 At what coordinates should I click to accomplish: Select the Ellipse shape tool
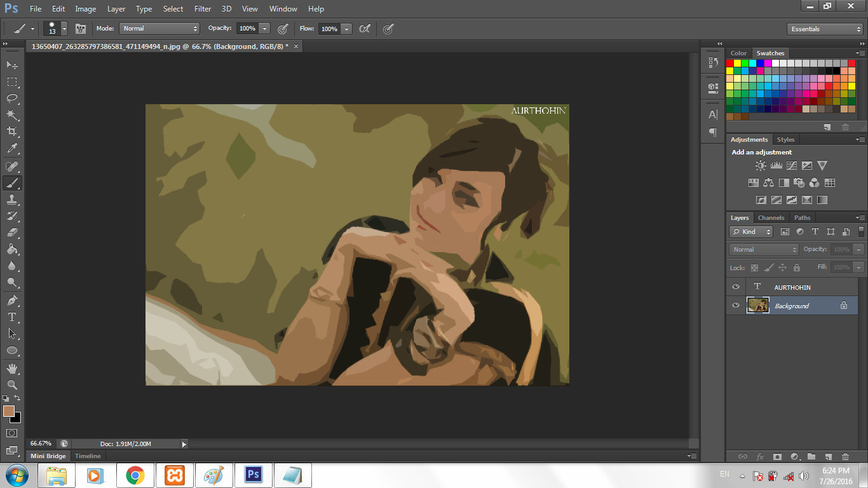click(x=12, y=350)
